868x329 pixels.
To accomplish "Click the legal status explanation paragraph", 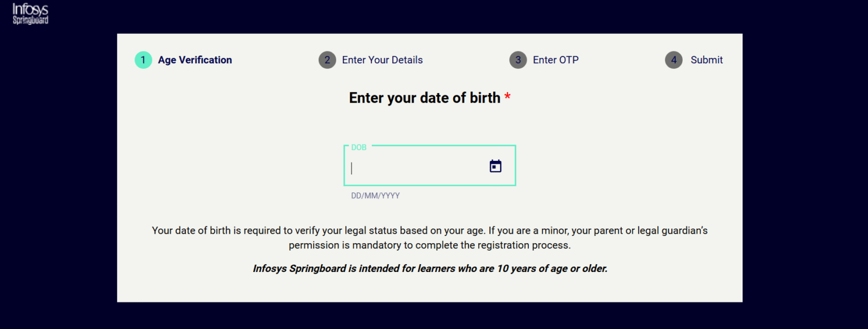I will [x=429, y=231].
